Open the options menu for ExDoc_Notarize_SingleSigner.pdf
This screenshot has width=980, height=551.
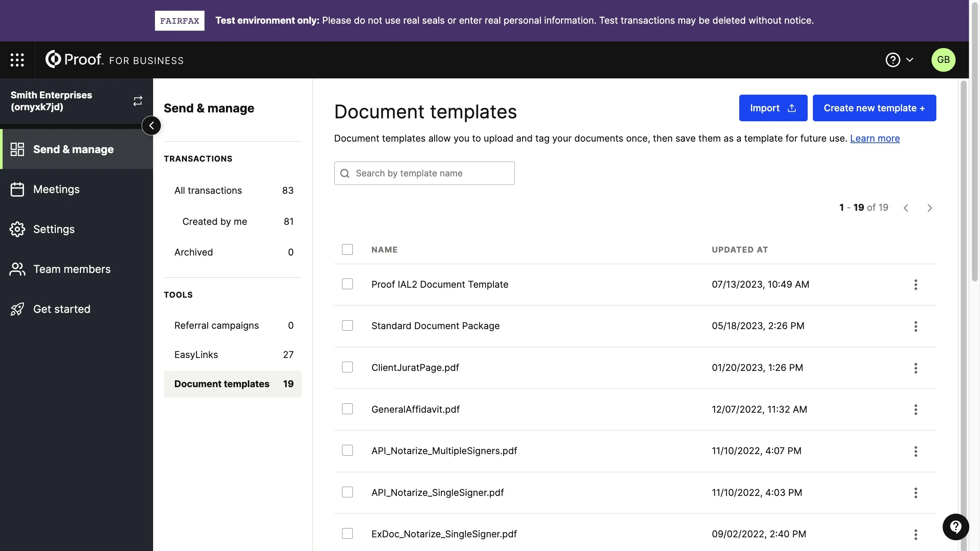(x=916, y=535)
